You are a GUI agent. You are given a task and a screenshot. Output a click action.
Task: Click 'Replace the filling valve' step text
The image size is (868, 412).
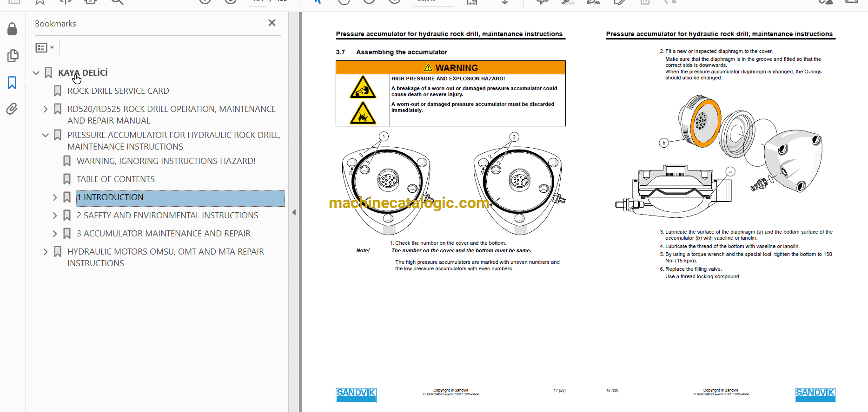tap(691, 269)
